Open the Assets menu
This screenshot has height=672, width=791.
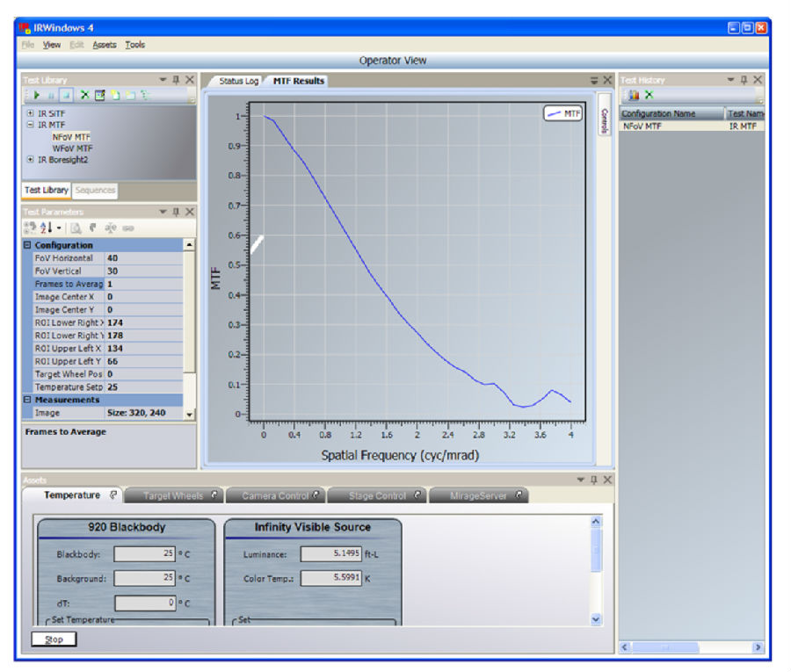105,45
